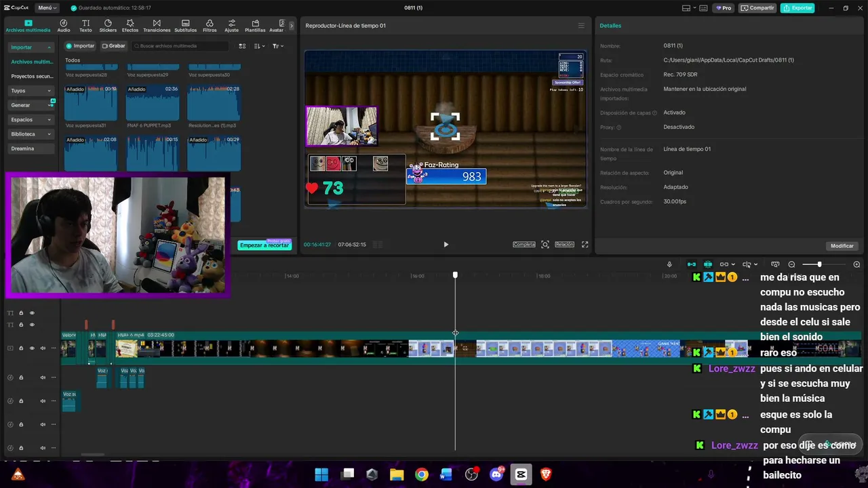Open Windows Start menu on taskbar

pos(321,474)
